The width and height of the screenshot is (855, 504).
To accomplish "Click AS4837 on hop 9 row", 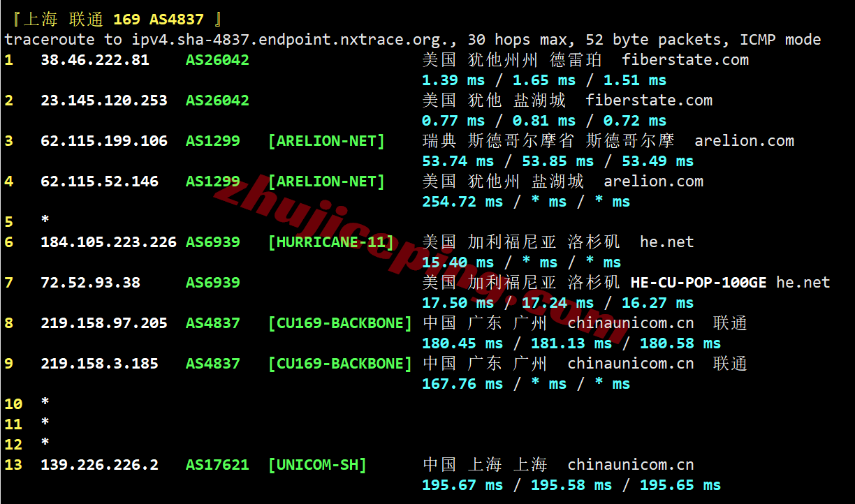I will coord(213,364).
